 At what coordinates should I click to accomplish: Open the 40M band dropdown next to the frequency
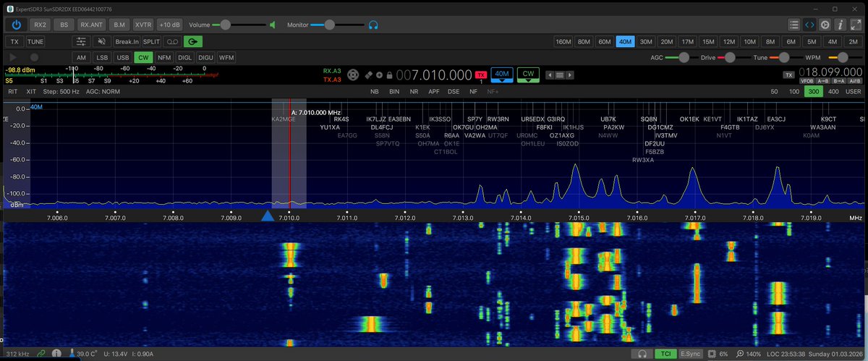501,75
